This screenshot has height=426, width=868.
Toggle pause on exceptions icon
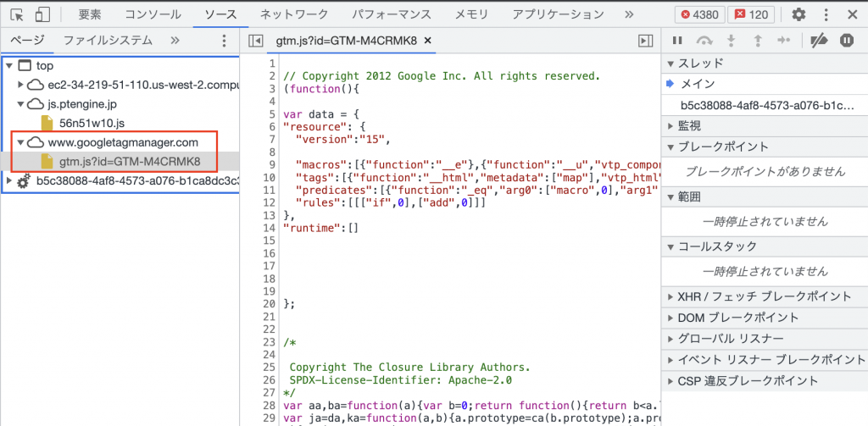[x=847, y=41]
